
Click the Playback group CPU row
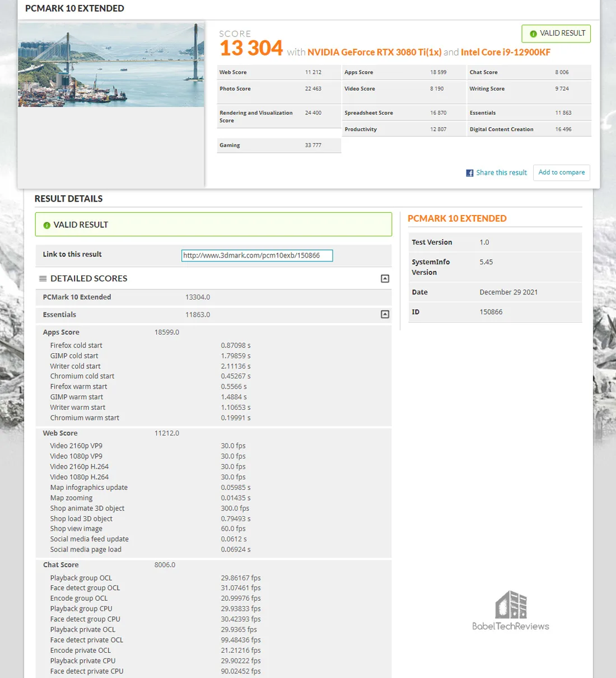click(213, 609)
